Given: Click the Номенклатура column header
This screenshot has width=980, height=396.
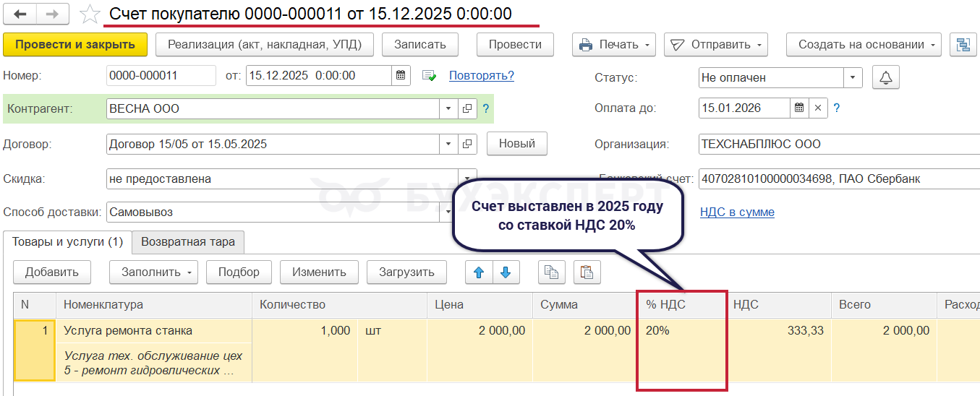Looking at the screenshot, I should 154,305.
